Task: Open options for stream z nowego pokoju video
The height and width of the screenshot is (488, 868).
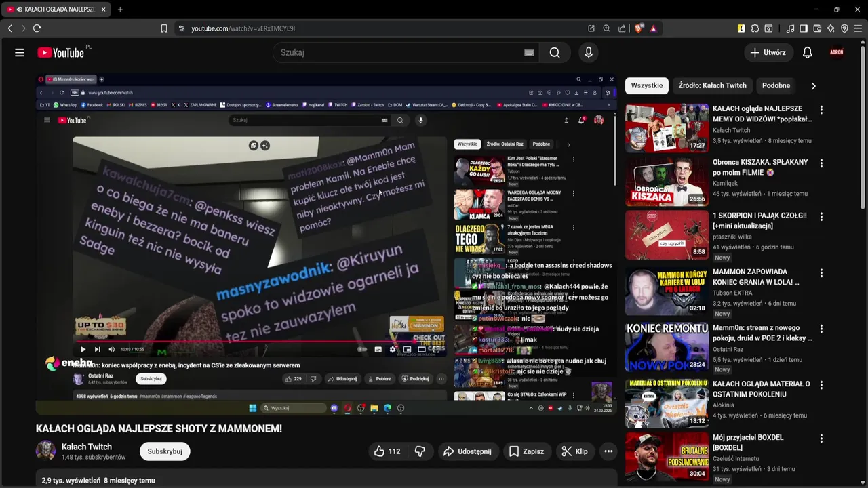Action: click(821, 329)
